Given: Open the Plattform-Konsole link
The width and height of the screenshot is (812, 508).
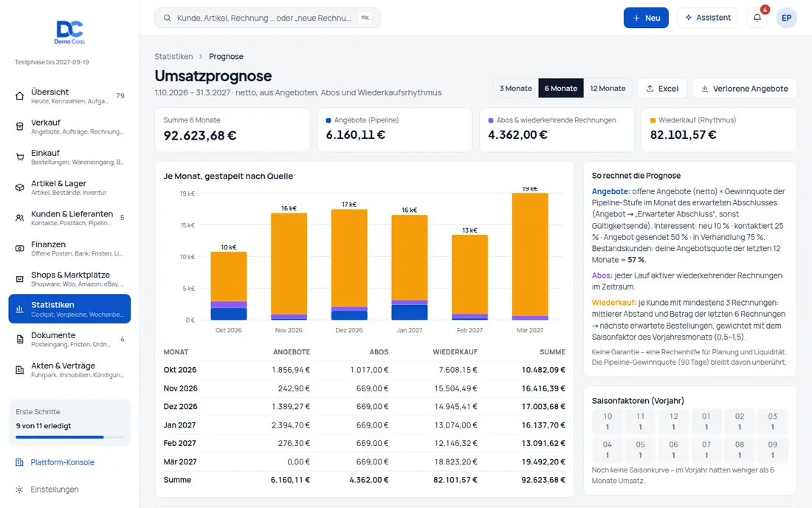Looking at the screenshot, I should [x=62, y=462].
